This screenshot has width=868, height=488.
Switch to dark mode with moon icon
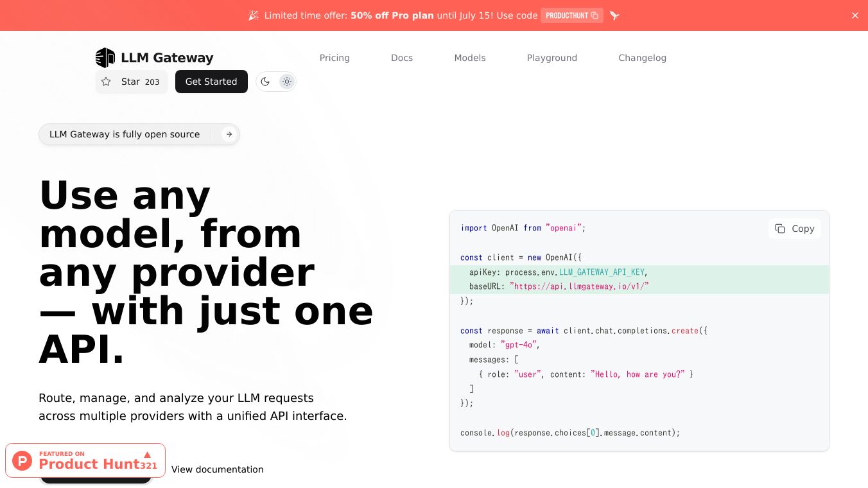tap(265, 82)
